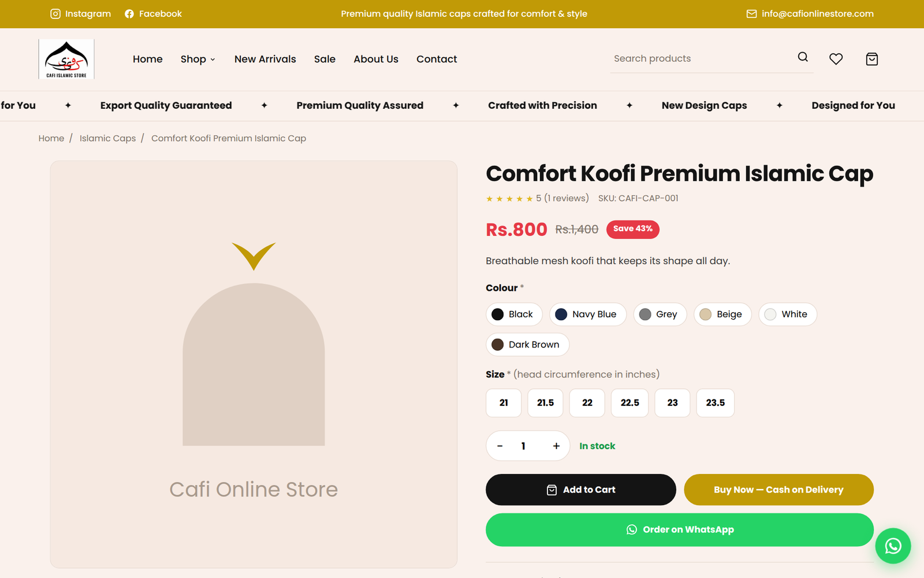Select size 21
The width and height of the screenshot is (924, 578).
(504, 403)
